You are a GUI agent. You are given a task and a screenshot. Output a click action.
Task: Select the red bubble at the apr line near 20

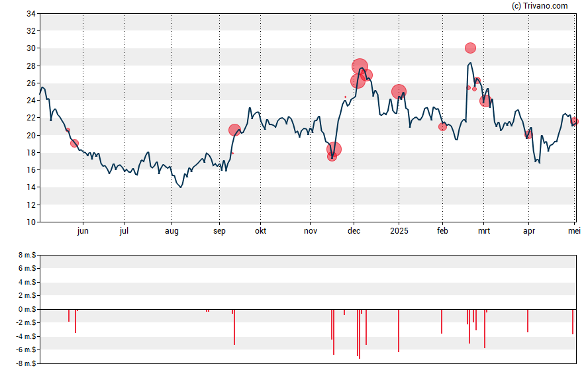[528, 134]
